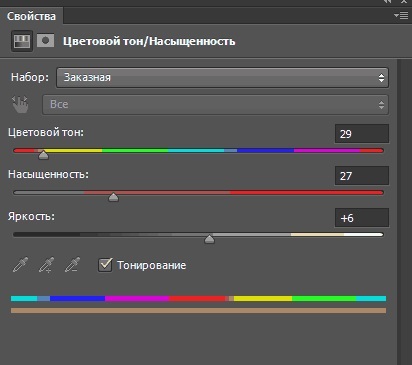Click the Цветовой тон slider handle
412x365 pixels.
(43, 155)
